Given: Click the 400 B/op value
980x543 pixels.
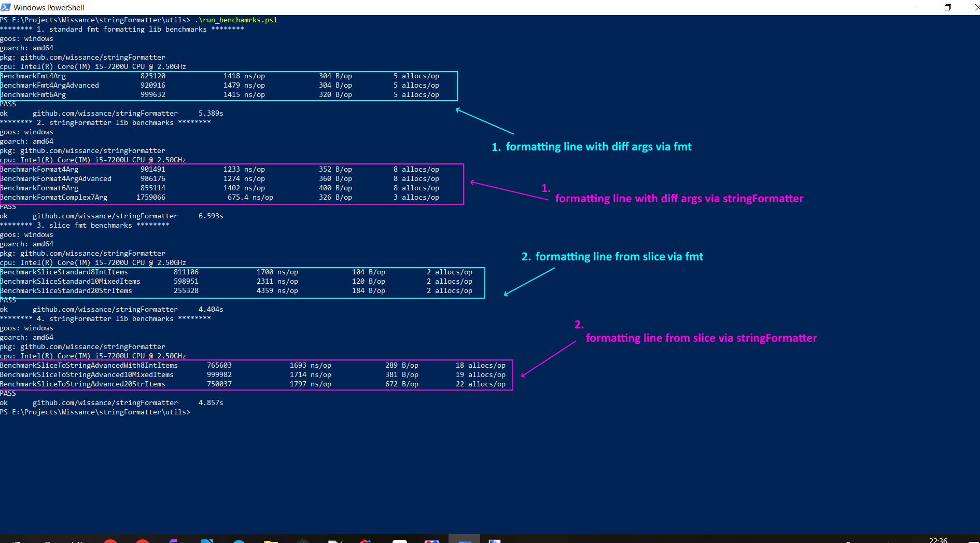Looking at the screenshot, I should tap(335, 188).
